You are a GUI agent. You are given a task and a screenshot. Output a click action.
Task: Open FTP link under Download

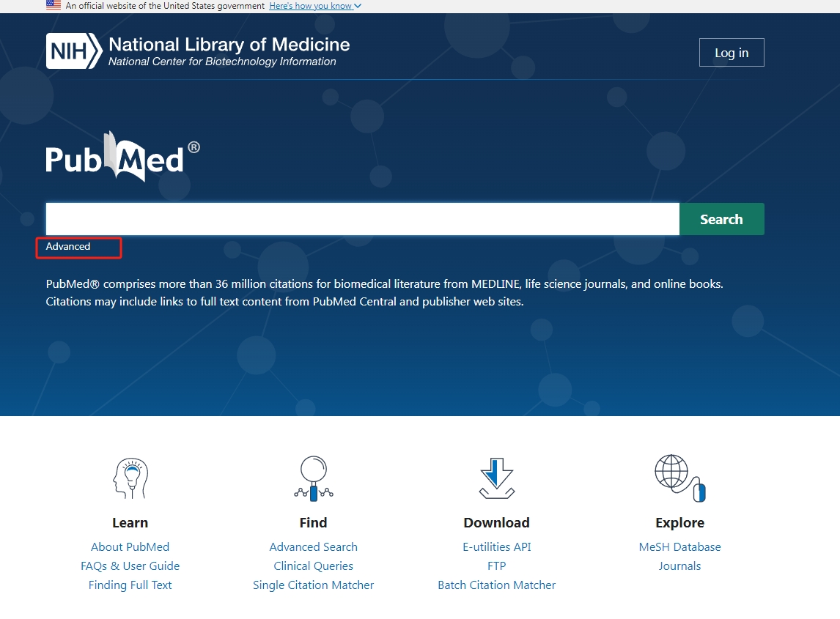(497, 566)
